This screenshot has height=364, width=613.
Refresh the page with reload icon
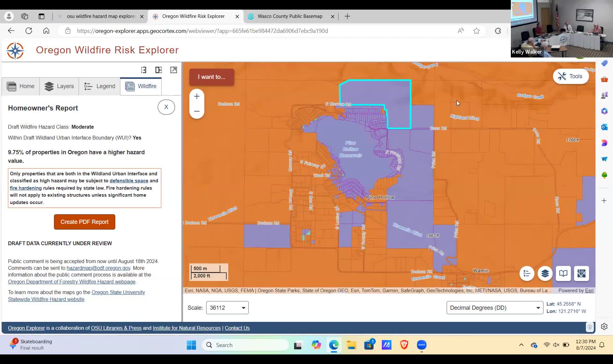click(29, 31)
